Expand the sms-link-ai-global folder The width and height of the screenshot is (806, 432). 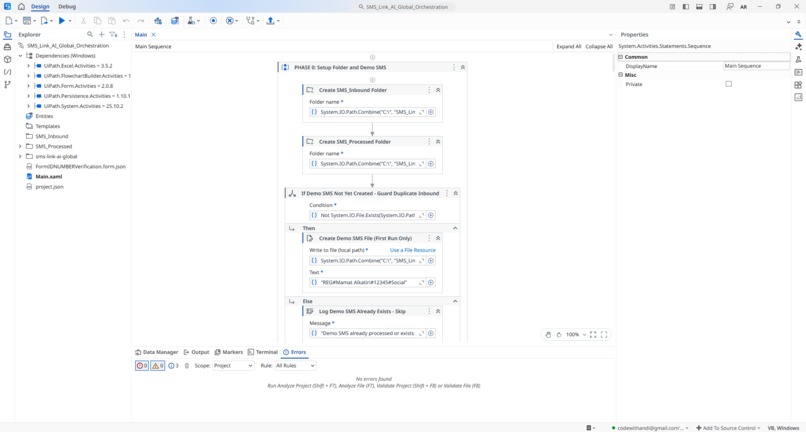[x=21, y=156]
